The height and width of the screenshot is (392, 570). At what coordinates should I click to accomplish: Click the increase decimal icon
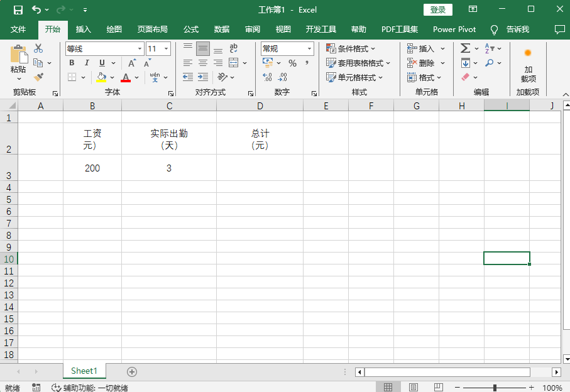click(267, 77)
